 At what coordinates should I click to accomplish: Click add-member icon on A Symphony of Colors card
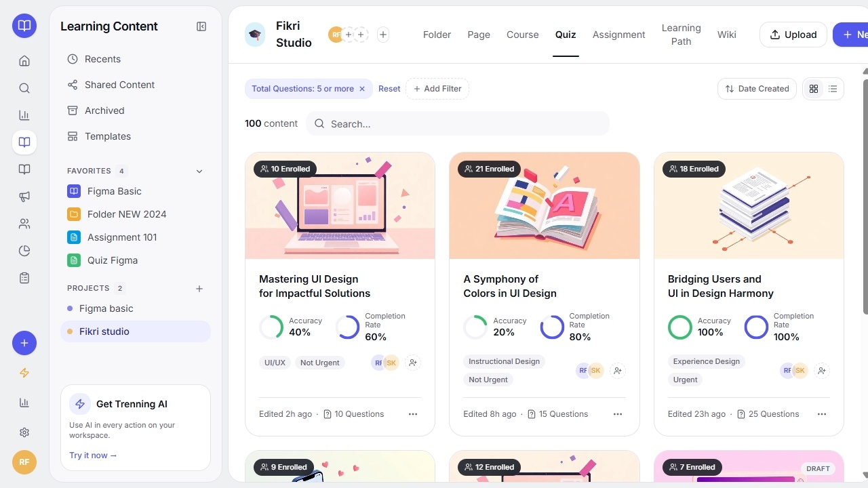(x=617, y=371)
